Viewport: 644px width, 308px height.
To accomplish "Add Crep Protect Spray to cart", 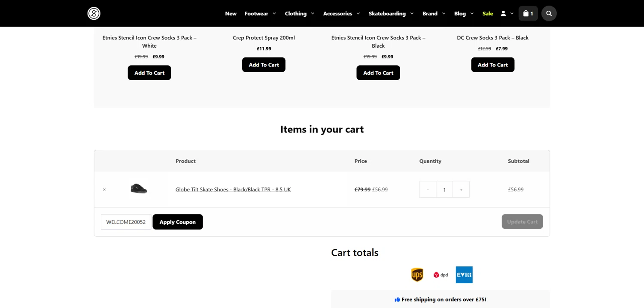I will point(264,65).
